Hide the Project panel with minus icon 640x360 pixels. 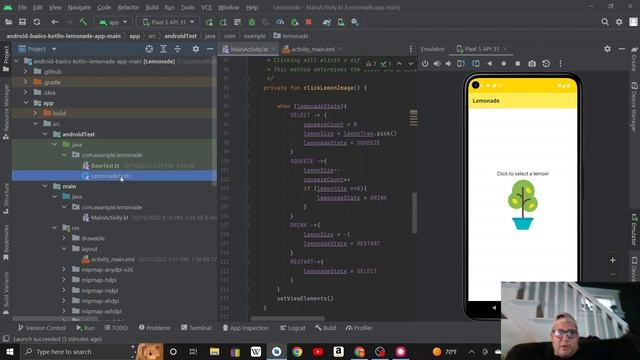pos(210,49)
